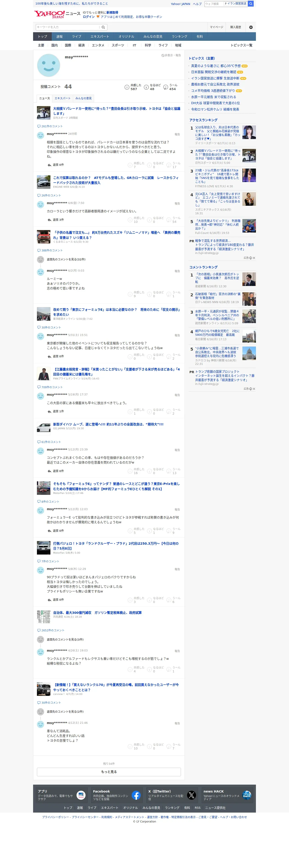The height and width of the screenshot is (868, 289).
Task: Click the keyword input field
Action: coord(68,27)
